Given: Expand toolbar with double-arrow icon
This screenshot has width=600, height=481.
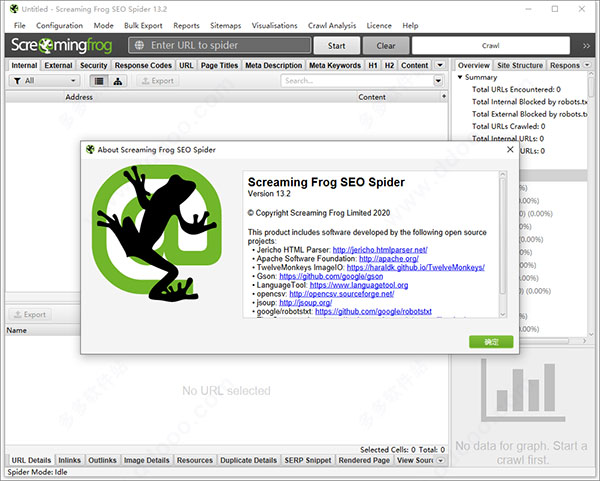Looking at the screenshot, I should pos(586,46).
